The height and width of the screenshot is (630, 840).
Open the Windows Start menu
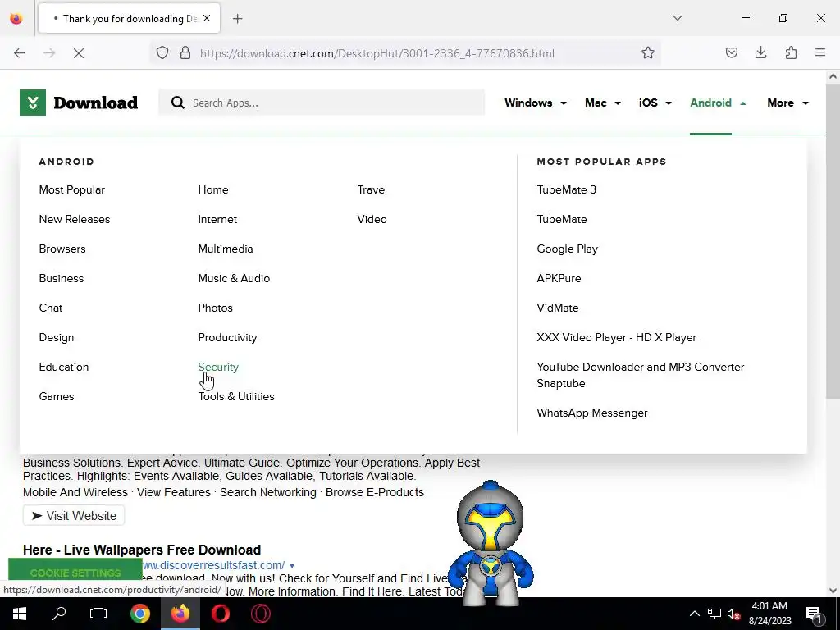pos(20,614)
